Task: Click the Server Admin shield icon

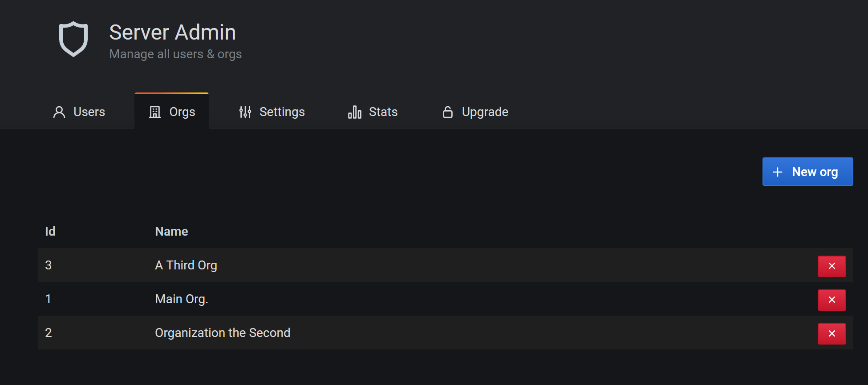Action: pyautogui.click(x=73, y=39)
